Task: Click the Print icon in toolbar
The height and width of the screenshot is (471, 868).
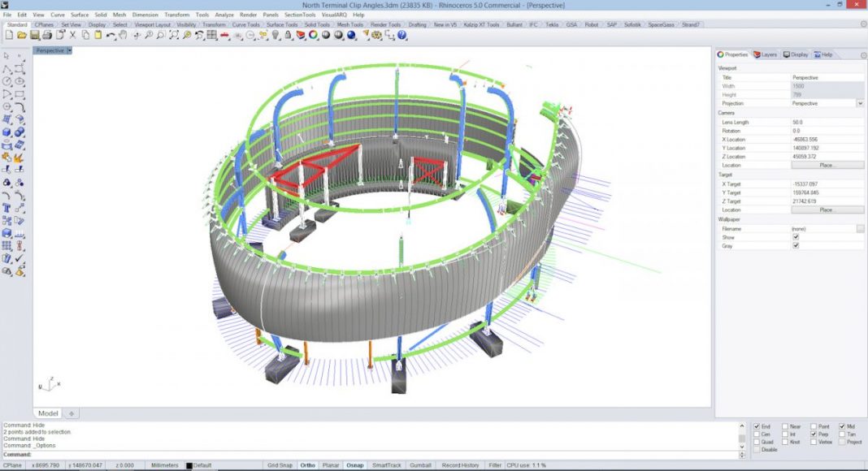Action: click(x=46, y=35)
